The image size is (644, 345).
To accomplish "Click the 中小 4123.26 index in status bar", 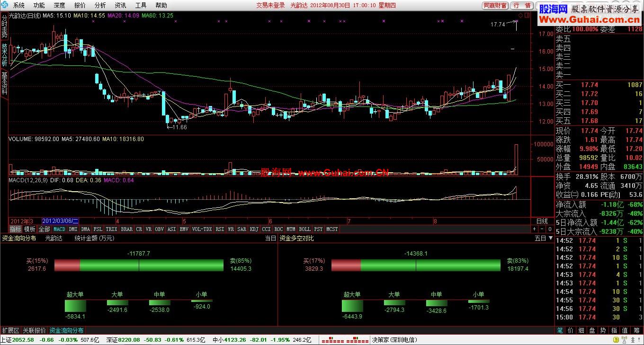I will tap(228, 340).
